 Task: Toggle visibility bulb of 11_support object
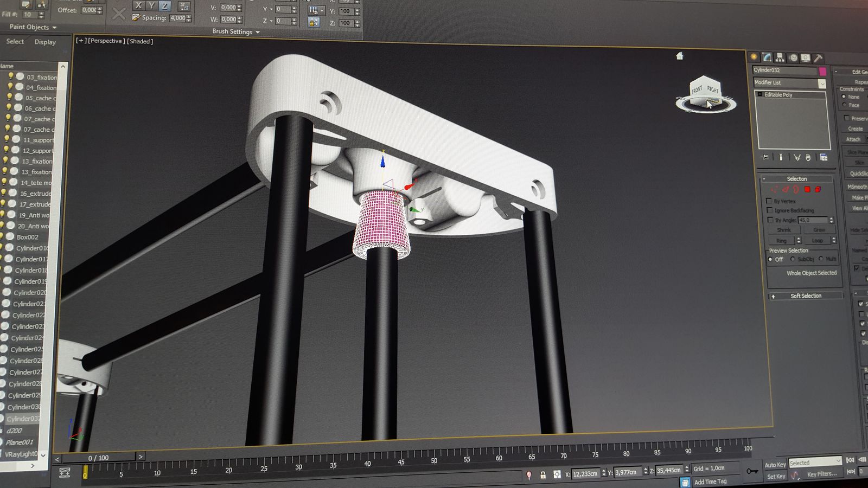click(x=7, y=139)
